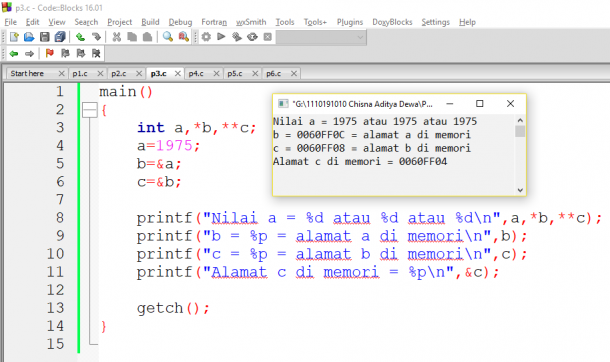
Task: Clear all bookmarks
Action: point(96,53)
